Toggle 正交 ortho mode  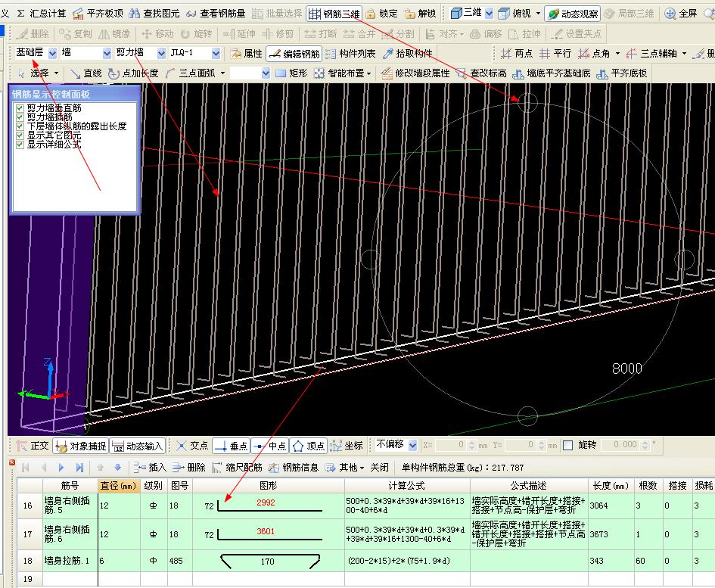tap(33, 446)
